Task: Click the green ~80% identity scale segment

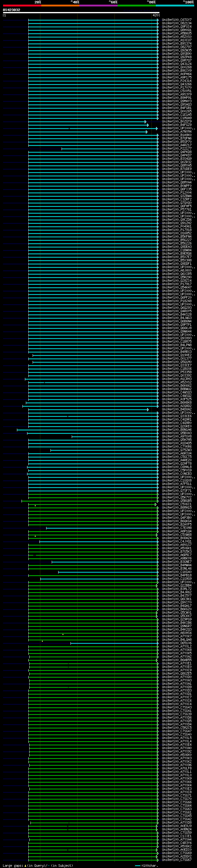Action: click(x=137, y=6)
